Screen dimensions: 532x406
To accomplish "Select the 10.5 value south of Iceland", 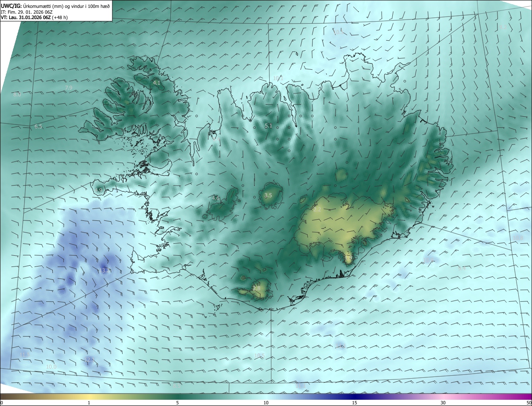I will pos(259,355).
